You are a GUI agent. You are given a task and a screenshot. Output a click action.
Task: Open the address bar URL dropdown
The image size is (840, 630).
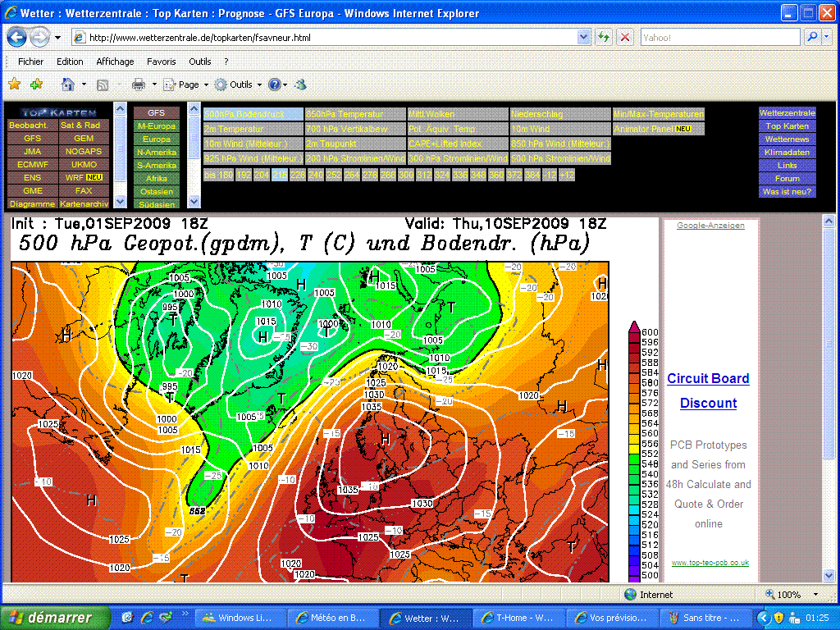tap(583, 38)
